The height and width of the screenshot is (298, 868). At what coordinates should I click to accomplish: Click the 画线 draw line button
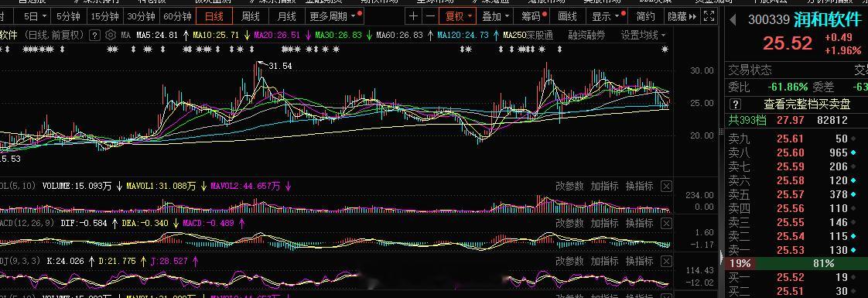(x=567, y=16)
